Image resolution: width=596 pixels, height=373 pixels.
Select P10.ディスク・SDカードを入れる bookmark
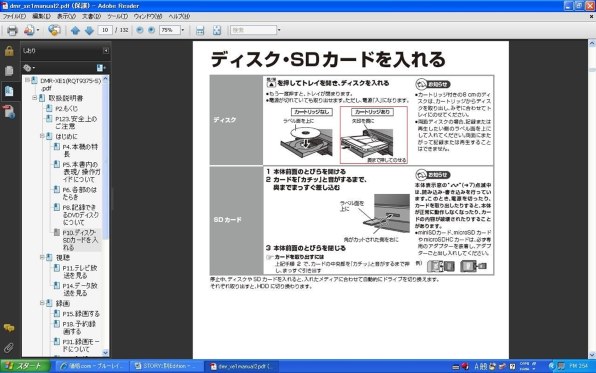pyautogui.click(x=80, y=240)
